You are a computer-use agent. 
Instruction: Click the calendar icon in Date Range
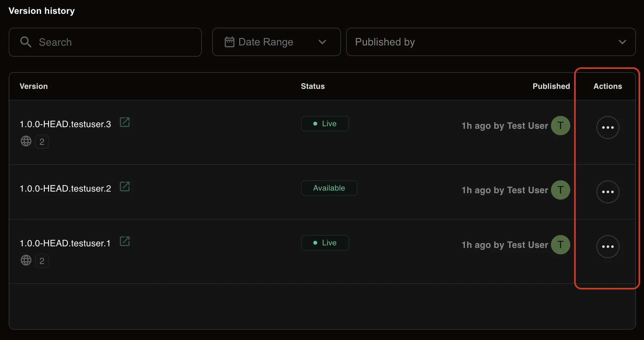(229, 42)
